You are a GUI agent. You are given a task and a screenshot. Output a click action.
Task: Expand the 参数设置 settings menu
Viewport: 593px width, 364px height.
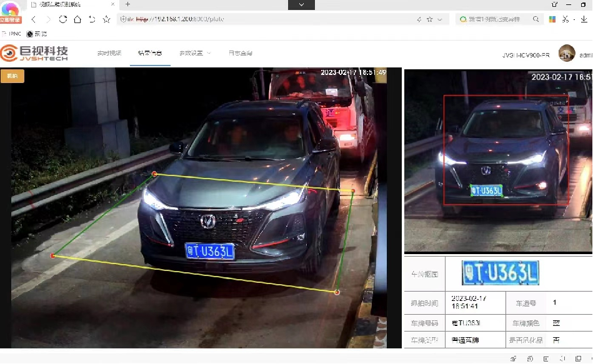click(195, 53)
